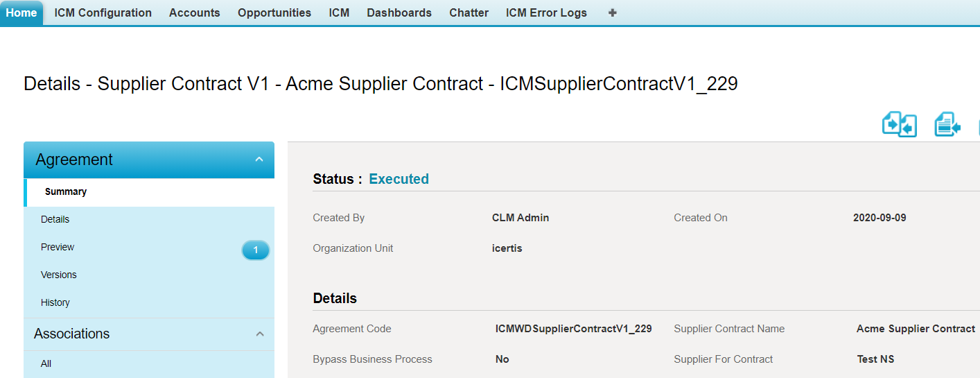The image size is (980, 378).
Task: Open the Home tab
Action: click(21, 12)
